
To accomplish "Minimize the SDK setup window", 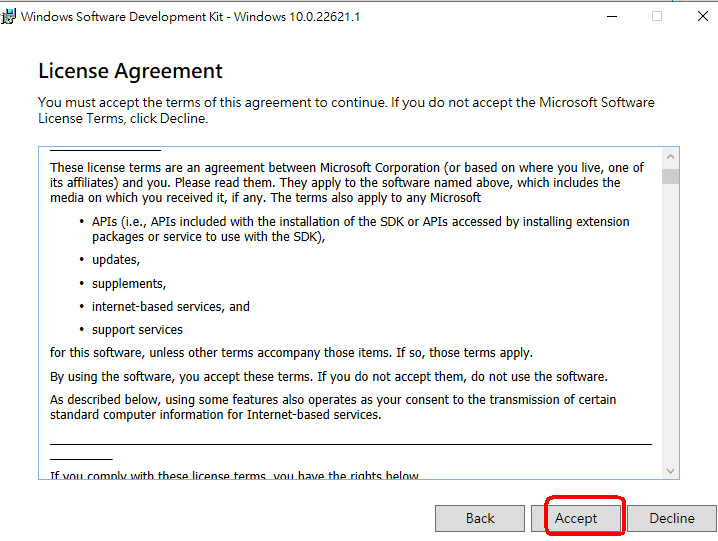I will tap(612, 16).
